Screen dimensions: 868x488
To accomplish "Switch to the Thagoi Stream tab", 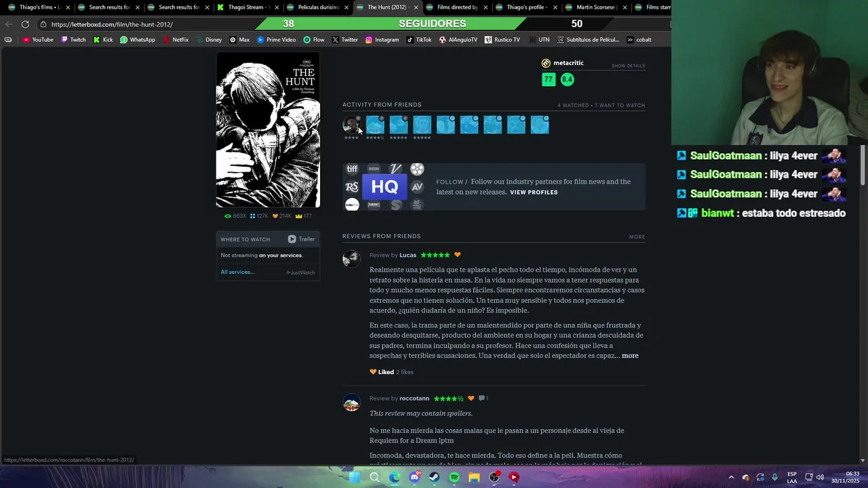I will (x=247, y=7).
